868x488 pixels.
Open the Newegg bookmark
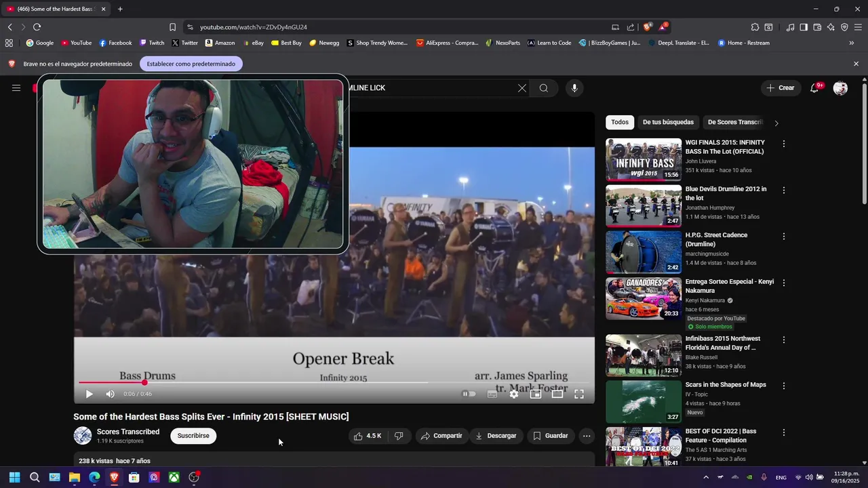pos(324,43)
